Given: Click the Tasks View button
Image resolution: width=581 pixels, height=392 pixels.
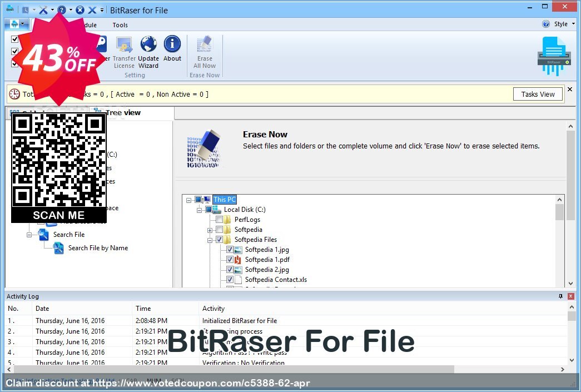Looking at the screenshot, I should click(538, 94).
